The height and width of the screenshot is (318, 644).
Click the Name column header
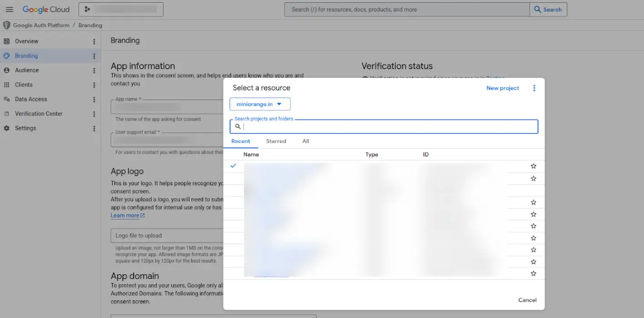pos(251,155)
